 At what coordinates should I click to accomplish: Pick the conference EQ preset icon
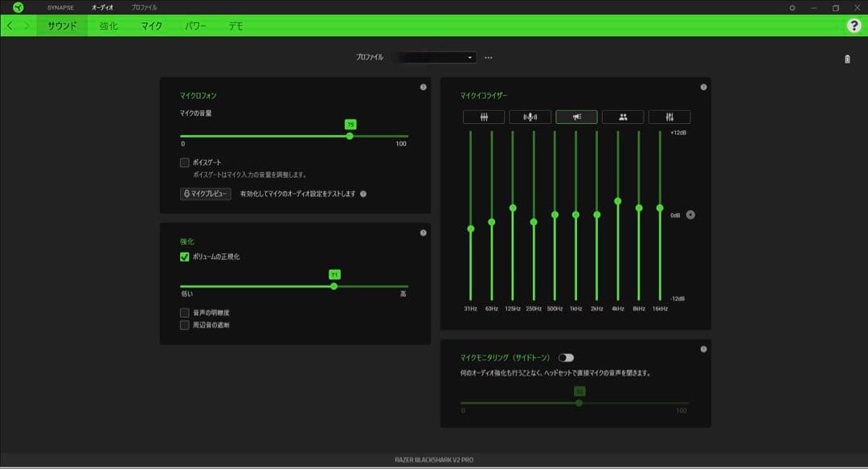tap(622, 117)
